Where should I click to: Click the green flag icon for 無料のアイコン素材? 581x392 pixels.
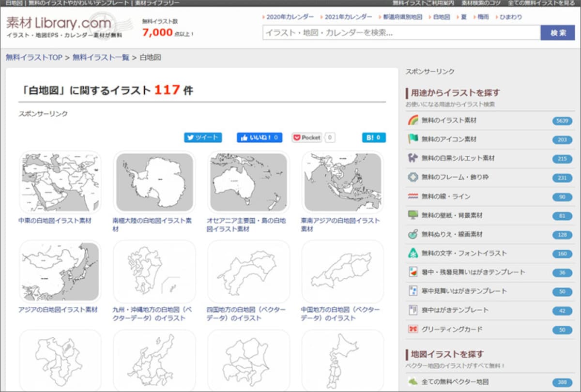click(x=413, y=139)
